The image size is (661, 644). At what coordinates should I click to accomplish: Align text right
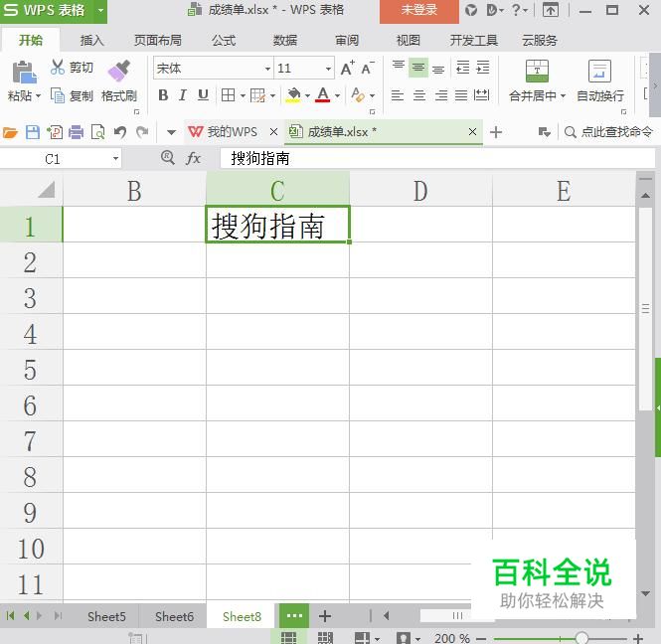click(x=441, y=95)
